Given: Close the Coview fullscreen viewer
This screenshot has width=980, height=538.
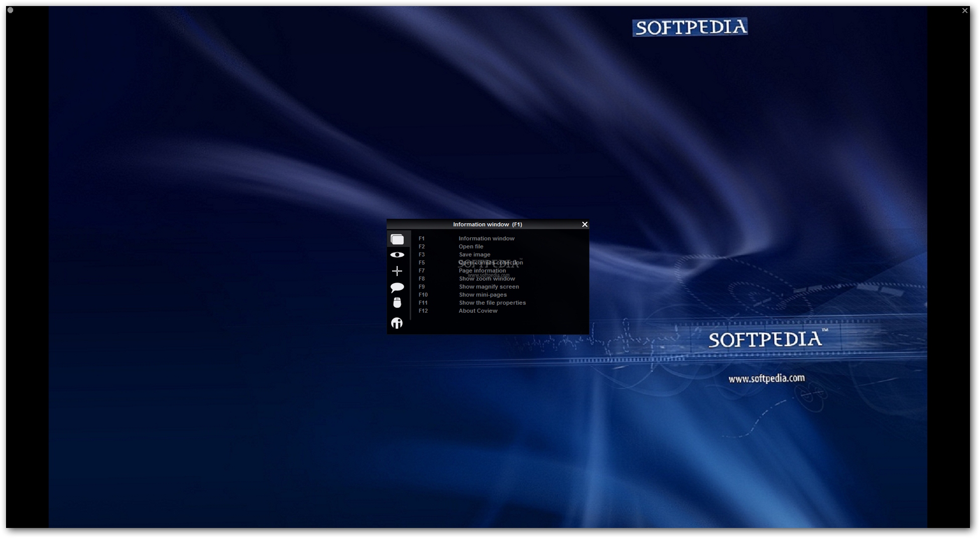Looking at the screenshot, I should click(x=964, y=11).
